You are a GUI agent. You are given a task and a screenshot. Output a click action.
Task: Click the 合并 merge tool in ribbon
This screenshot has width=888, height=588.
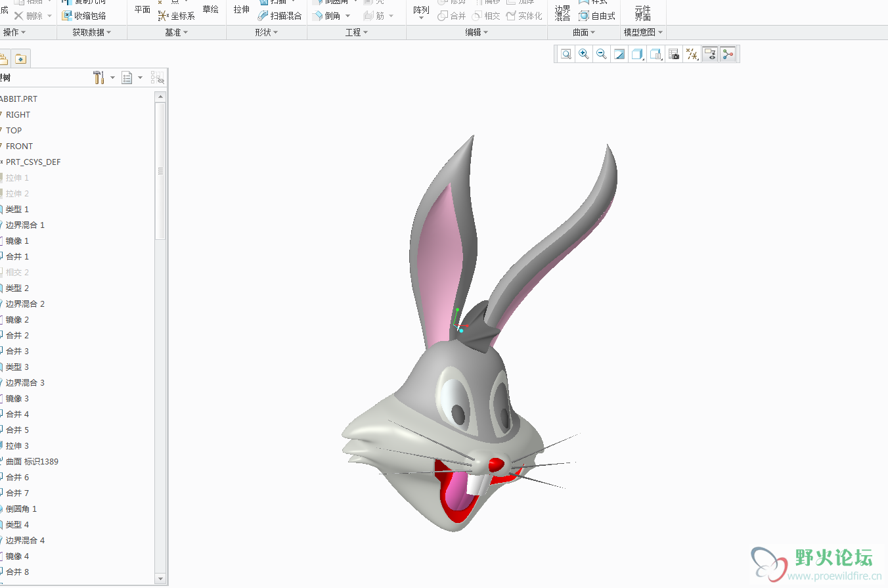pos(452,16)
